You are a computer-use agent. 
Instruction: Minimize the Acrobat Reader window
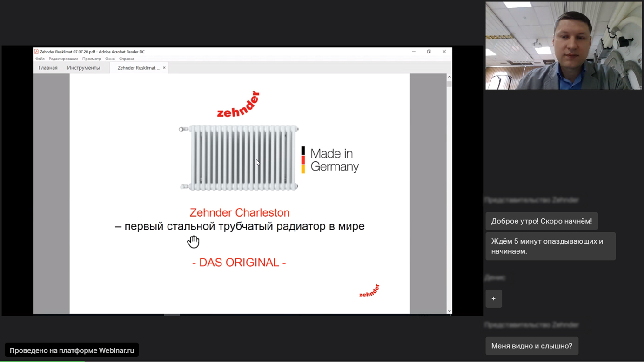(414, 52)
